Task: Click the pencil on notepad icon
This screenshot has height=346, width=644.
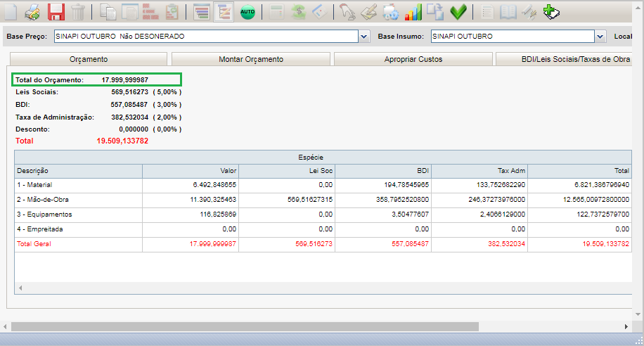Action: (x=369, y=12)
